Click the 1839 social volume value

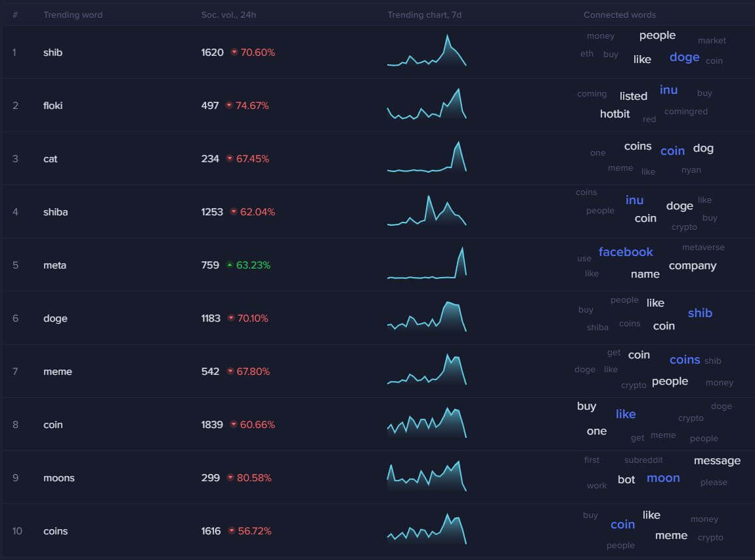click(x=212, y=425)
